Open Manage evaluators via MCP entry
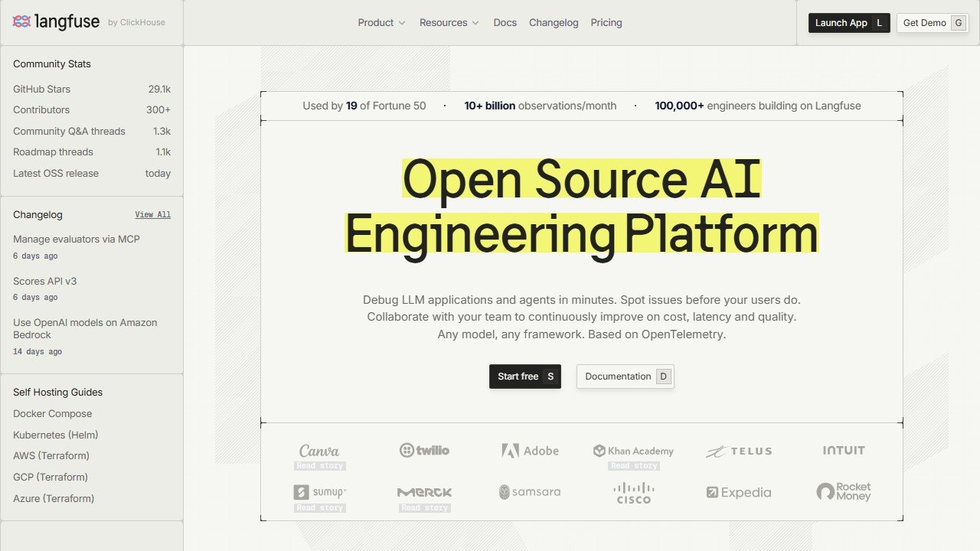This screenshot has height=551, width=980. point(77,240)
